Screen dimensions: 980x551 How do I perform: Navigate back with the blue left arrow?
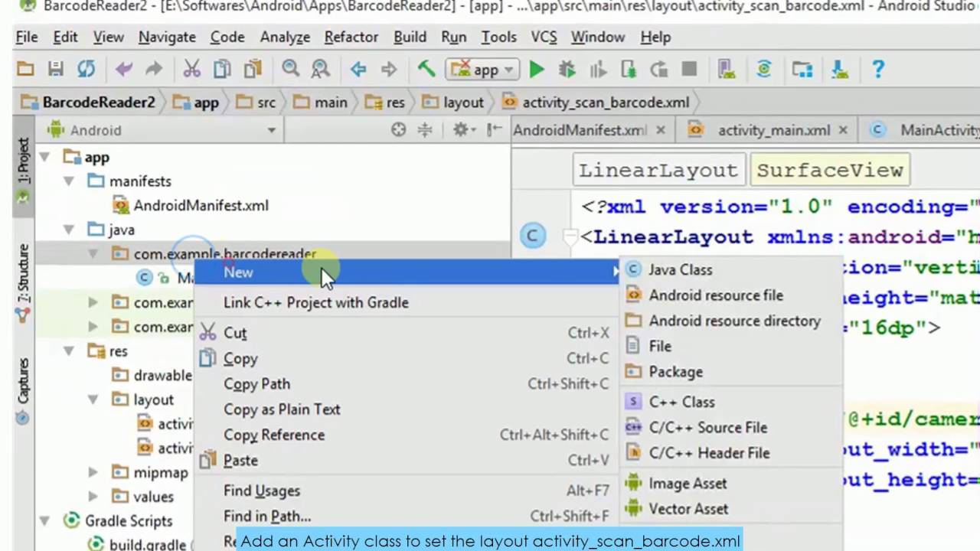pos(358,70)
